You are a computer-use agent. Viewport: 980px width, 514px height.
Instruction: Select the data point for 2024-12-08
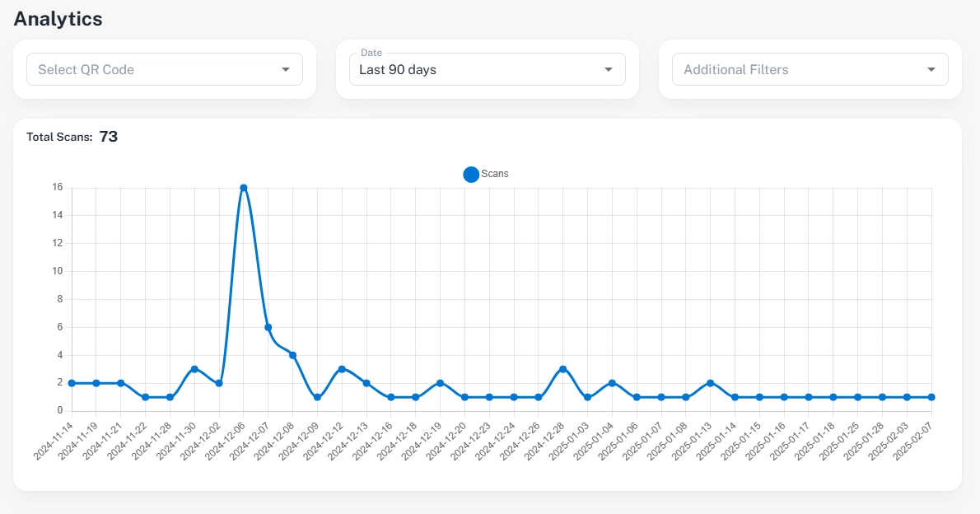coord(292,355)
